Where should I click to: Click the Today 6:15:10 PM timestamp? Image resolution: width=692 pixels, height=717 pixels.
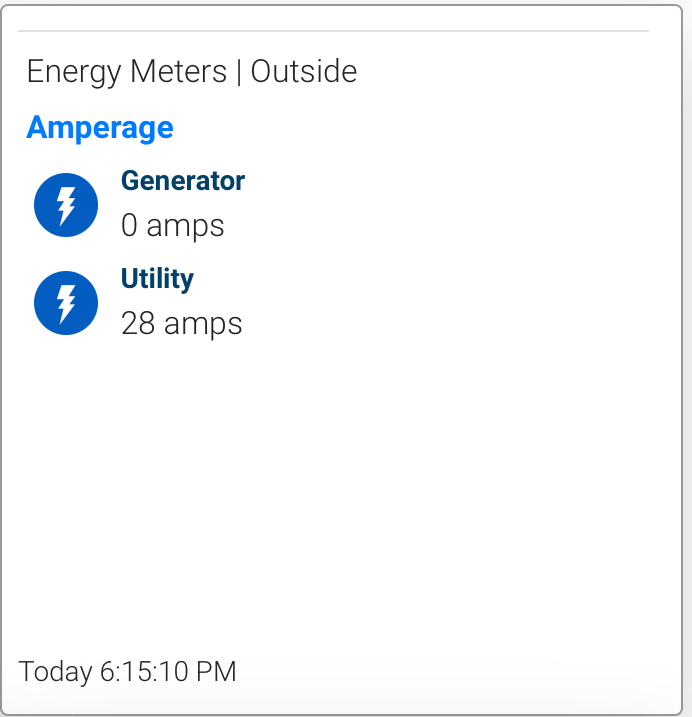point(127,672)
